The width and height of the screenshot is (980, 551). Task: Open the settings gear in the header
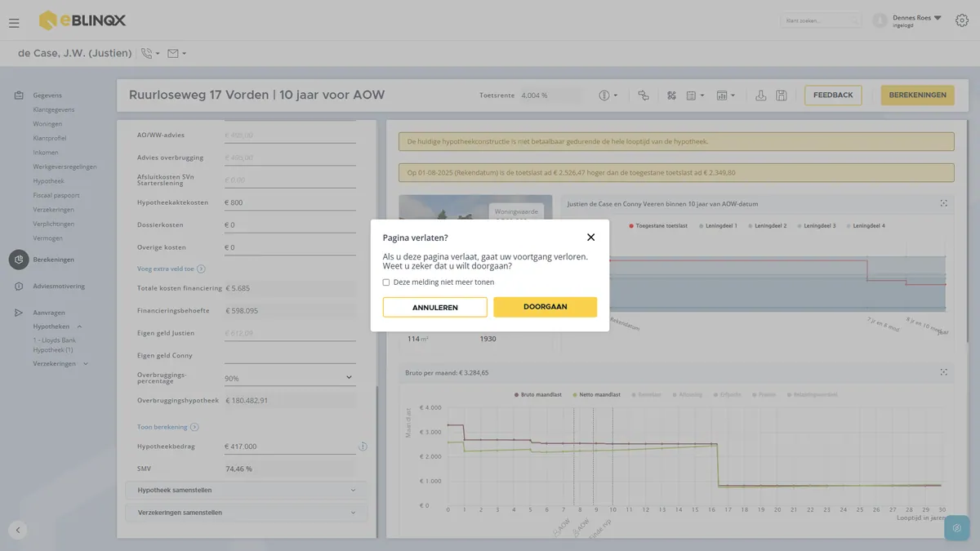[961, 20]
